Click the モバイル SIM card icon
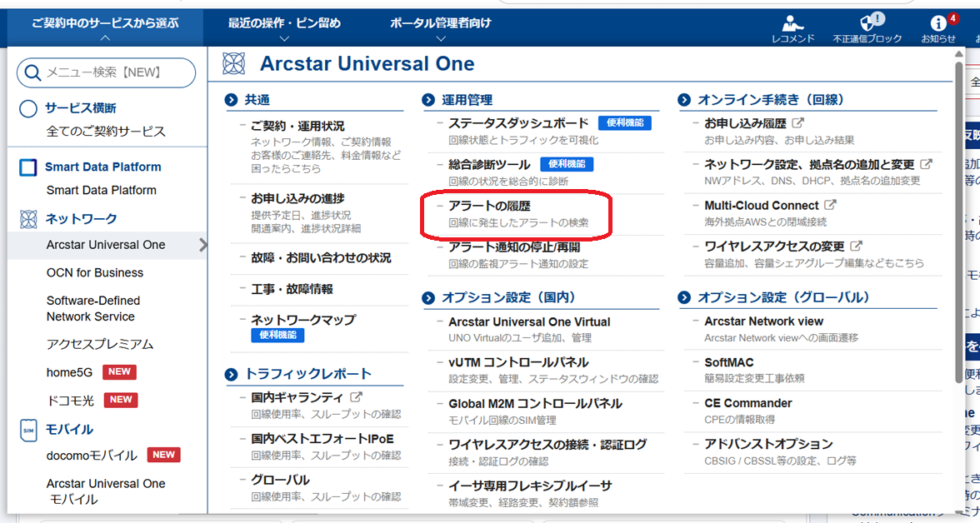This screenshot has height=523, width=980. (28, 430)
